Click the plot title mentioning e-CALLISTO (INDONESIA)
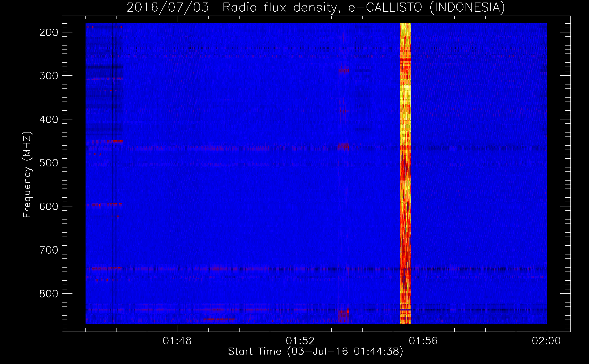The height and width of the screenshot is (364, 589). tap(316, 7)
